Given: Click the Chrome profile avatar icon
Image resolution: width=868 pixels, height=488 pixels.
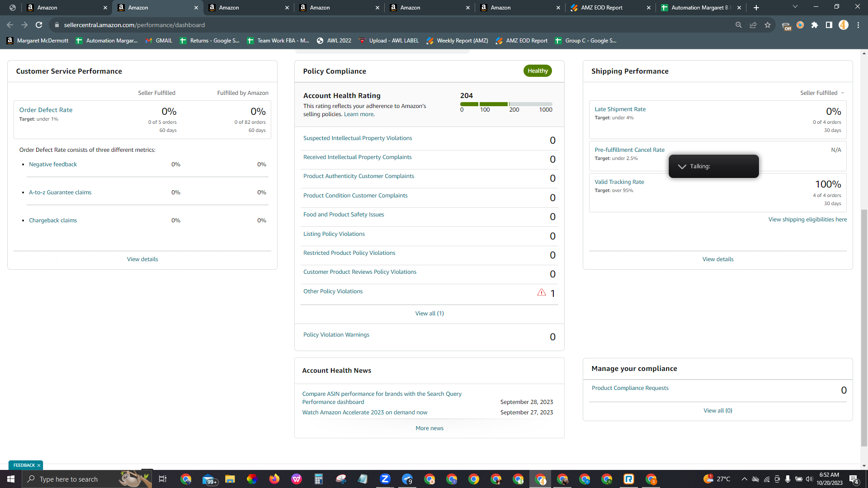Looking at the screenshot, I should (x=844, y=25).
